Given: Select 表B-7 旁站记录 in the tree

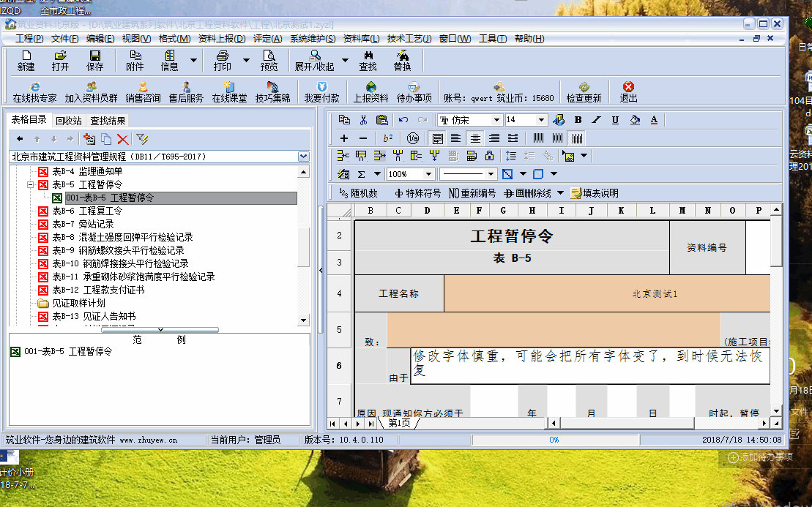Looking at the screenshot, I should (x=83, y=224).
